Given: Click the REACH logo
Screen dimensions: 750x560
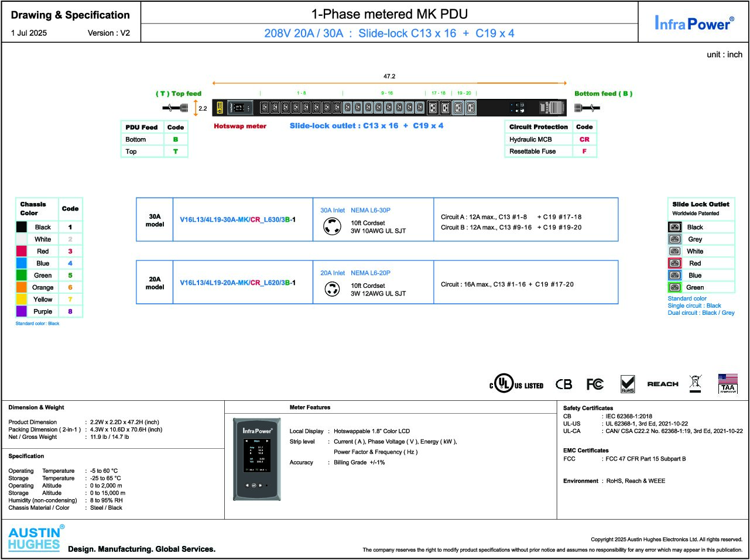Looking at the screenshot, I should 663,384.
